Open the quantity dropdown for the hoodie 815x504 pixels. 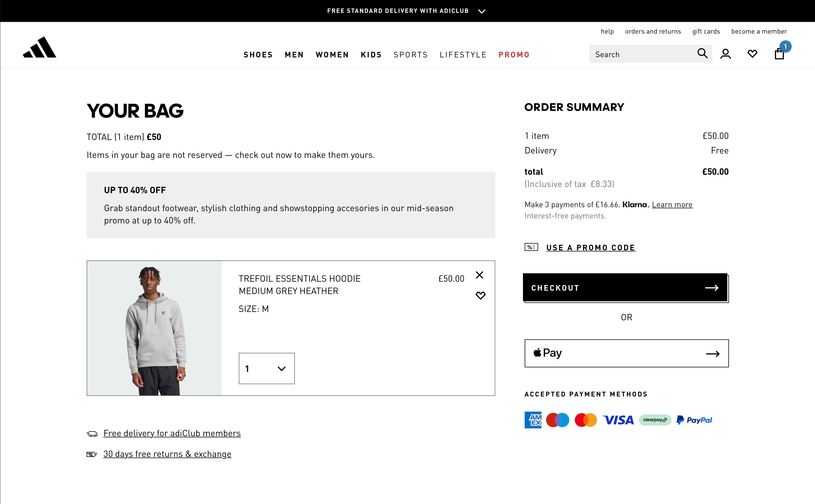[x=266, y=368]
